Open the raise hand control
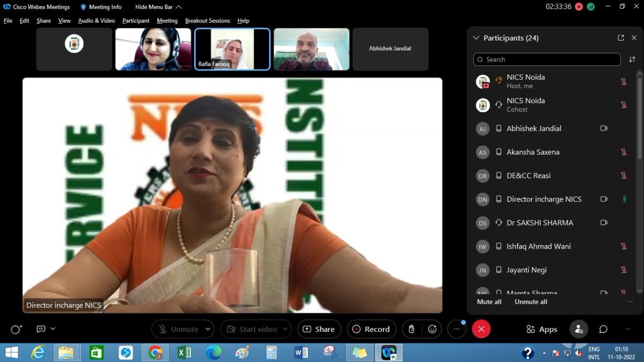 (412, 329)
